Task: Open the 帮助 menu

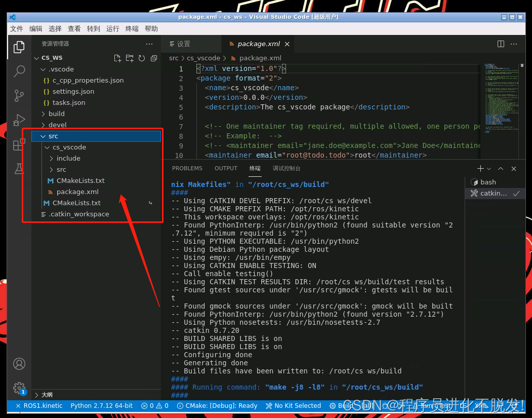Action: (x=151, y=28)
